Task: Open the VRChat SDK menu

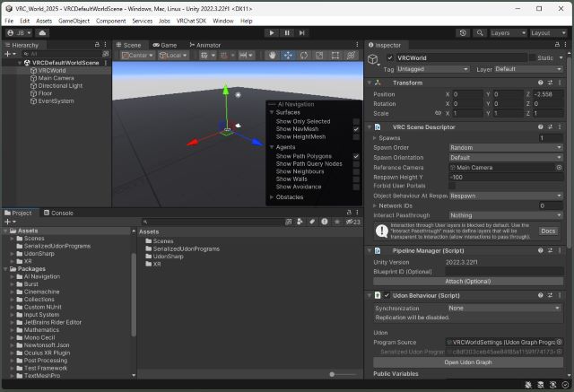Action: point(191,21)
